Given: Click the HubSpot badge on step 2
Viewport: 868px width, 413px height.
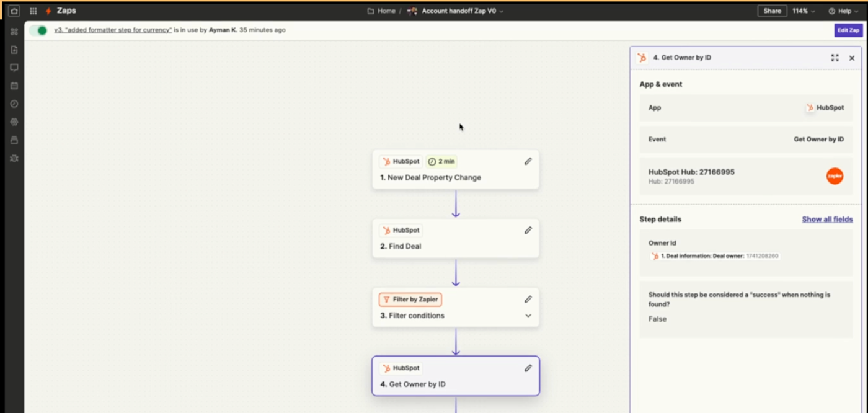Looking at the screenshot, I should point(401,230).
